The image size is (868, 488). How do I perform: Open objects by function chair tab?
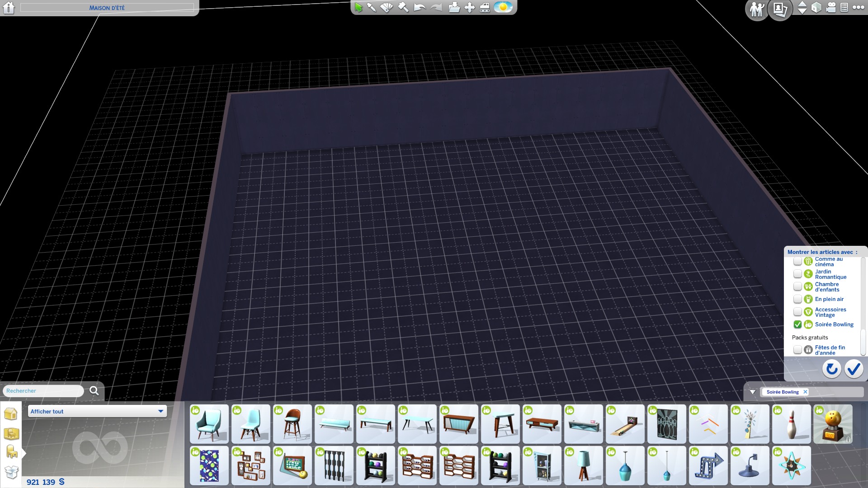pos(11,452)
